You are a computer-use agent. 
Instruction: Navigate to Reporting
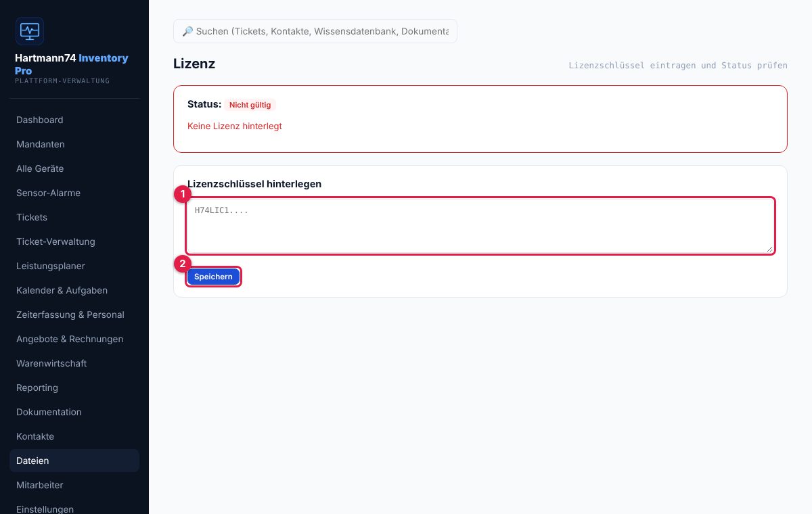pyautogui.click(x=74, y=388)
